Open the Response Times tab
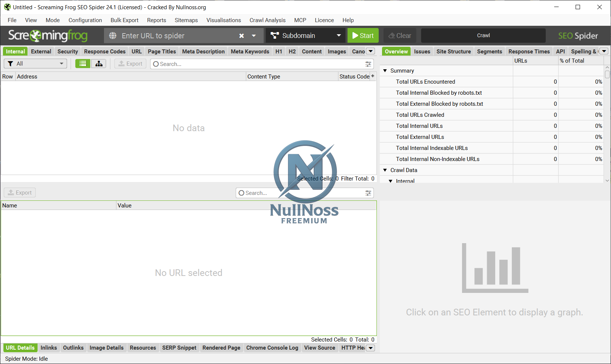Screen dimensions: 611x364 pyautogui.click(x=529, y=52)
